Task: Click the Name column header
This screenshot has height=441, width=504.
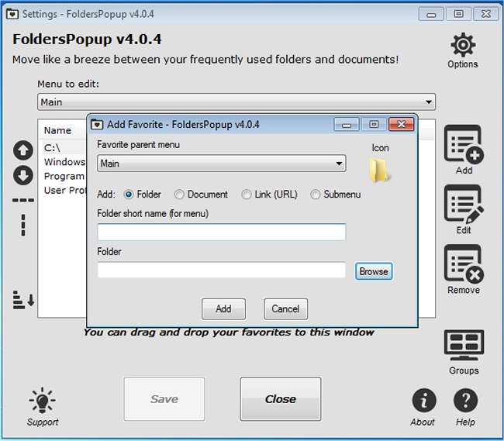Action: (x=63, y=130)
